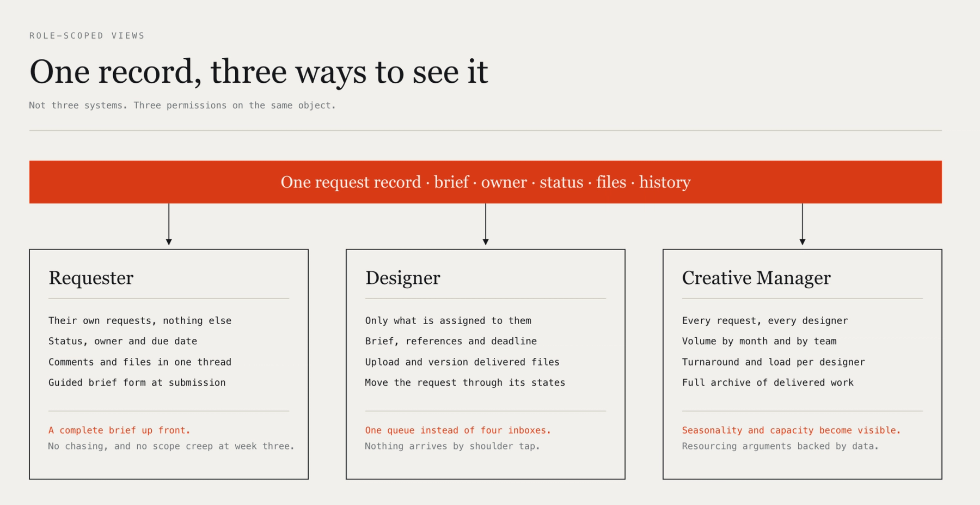This screenshot has height=505, width=980.
Task: Select 'Guided brief form at submission'
Action: [x=137, y=382]
